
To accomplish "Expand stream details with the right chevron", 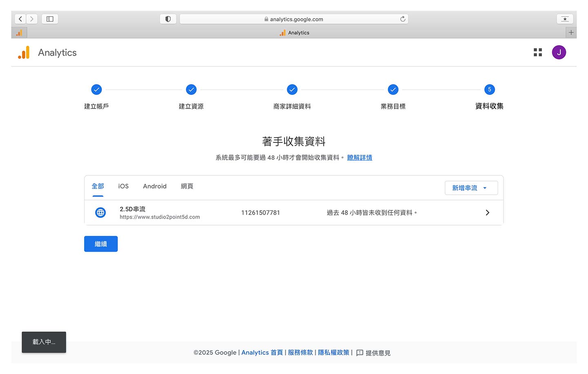I will coord(487,212).
